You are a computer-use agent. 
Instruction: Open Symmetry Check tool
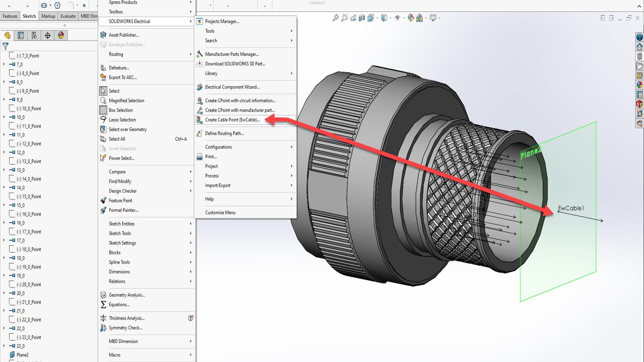[x=125, y=327]
